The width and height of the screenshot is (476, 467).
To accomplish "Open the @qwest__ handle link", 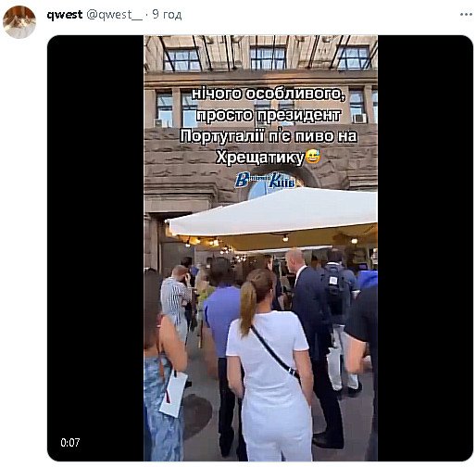I will [x=114, y=15].
